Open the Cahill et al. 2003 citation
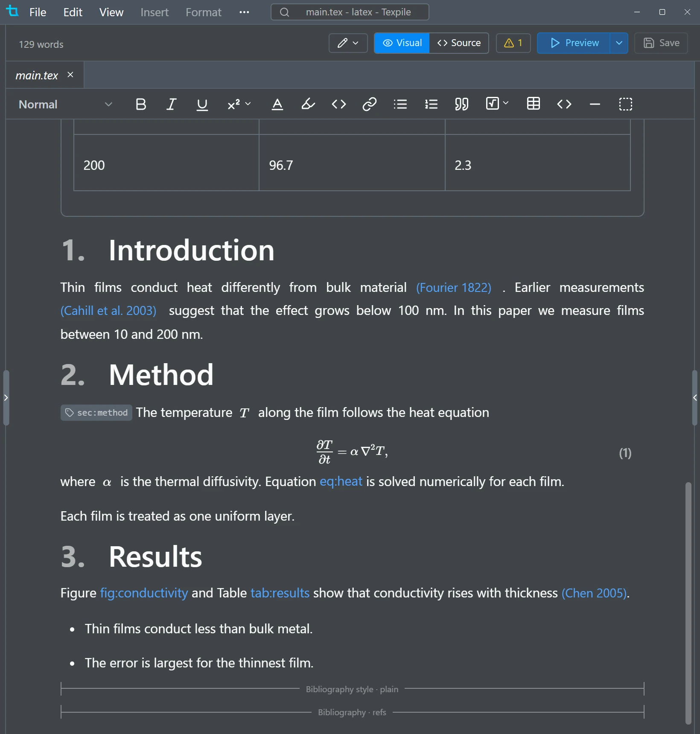700x734 pixels. [x=108, y=311]
